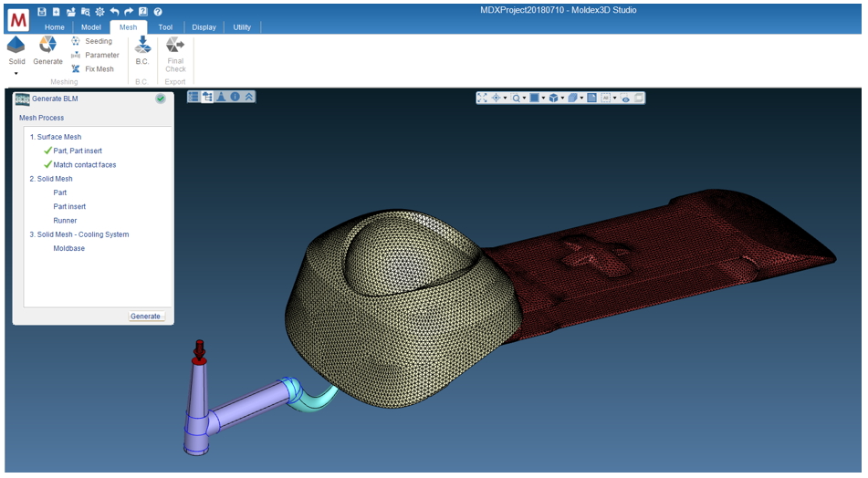Click the Fit to window icon
The height and width of the screenshot is (478, 868).
coord(483,98)
